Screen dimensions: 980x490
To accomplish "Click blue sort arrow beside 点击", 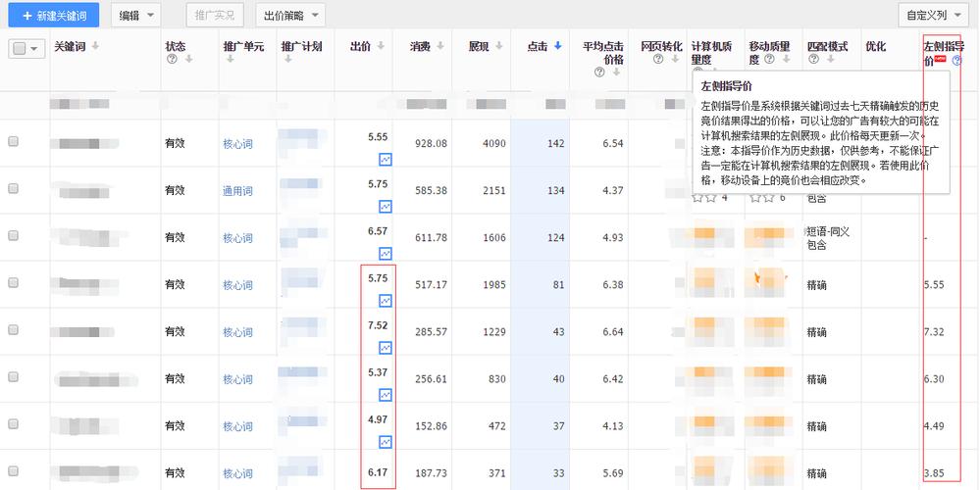I will coord(557,46).
